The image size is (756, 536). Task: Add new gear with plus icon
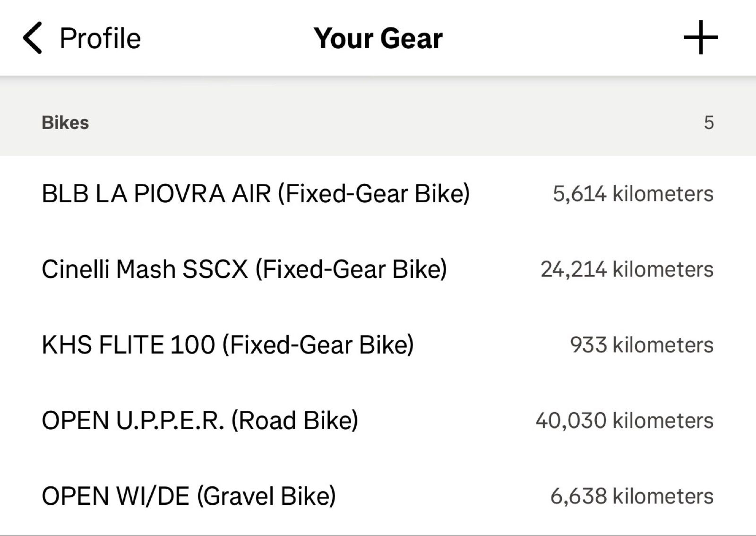[701, 37]
